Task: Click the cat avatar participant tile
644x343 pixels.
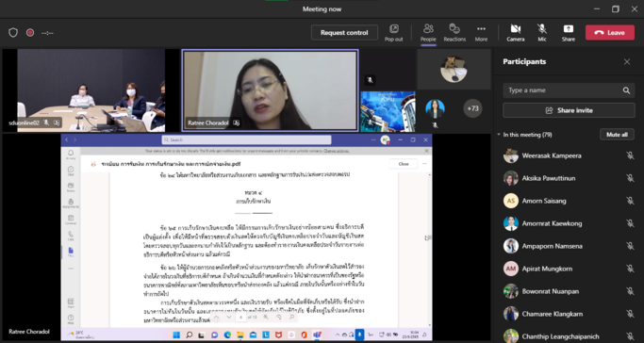Action: pyautogui.click(x=454, y=70)
